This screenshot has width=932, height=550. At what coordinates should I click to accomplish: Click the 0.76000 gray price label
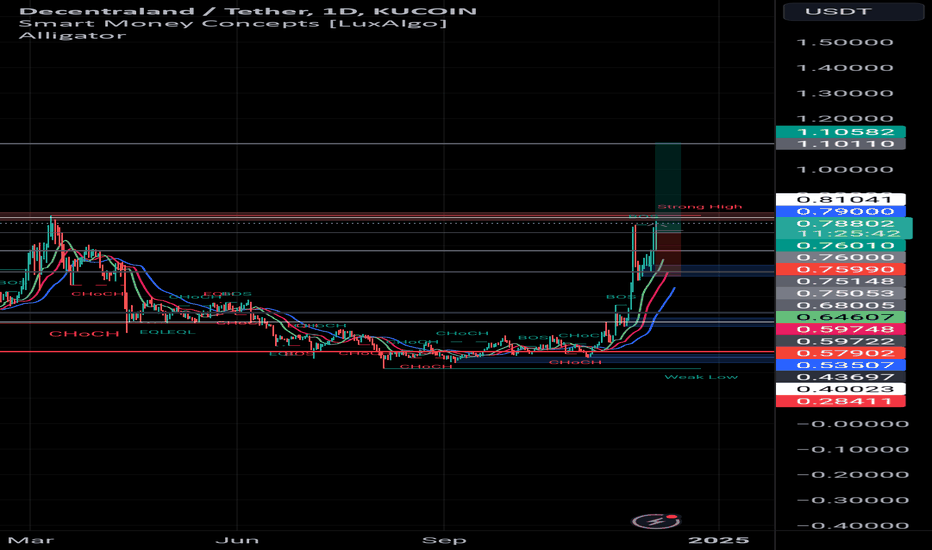[x=840, y=257]
